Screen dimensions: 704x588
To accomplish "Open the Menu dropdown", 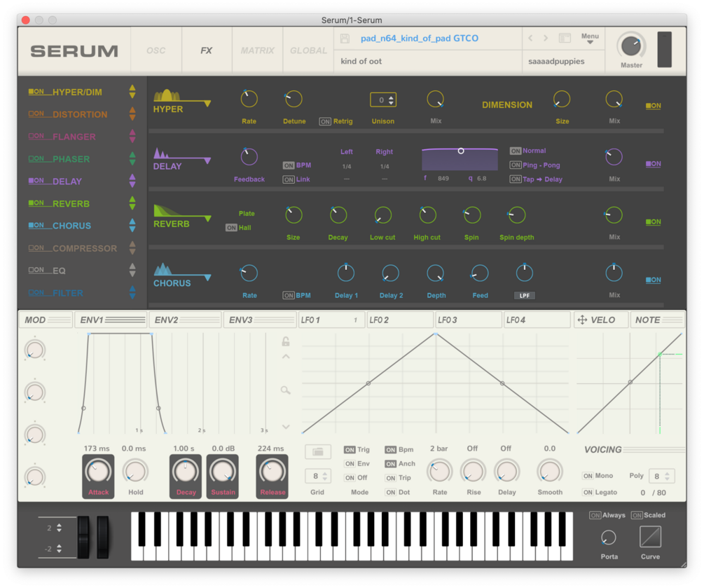I will (x=590, y=38).
